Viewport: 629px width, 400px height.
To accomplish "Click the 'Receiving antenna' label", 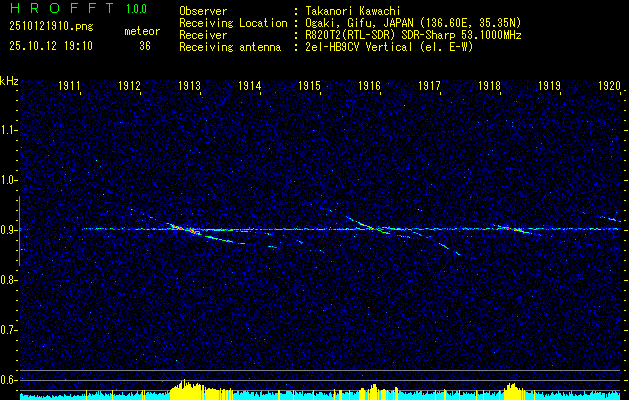I will coord(230,47).
